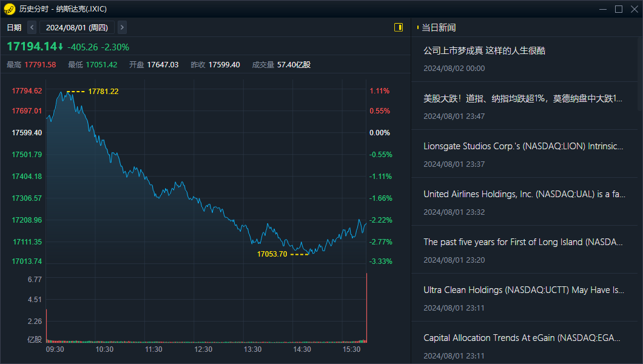This screenshot has width=643, height=364.
Task: Click news timestamp 2024/08/02 00:00
Action: point(454,69)
